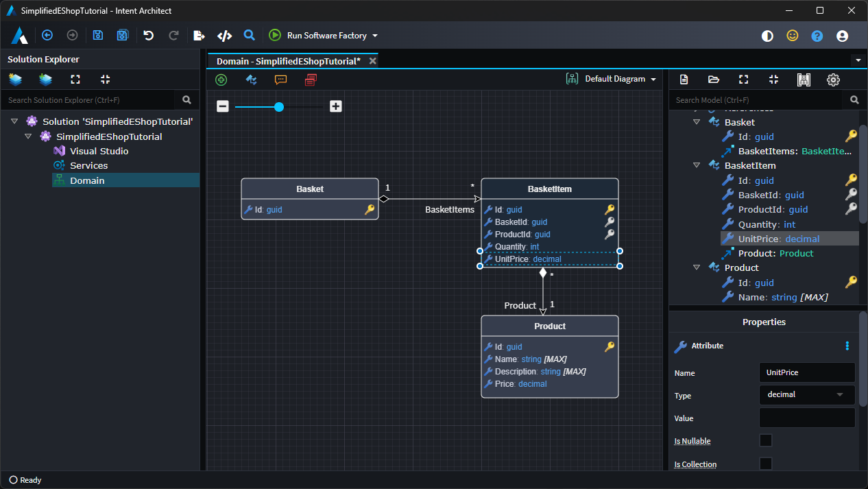This screenshot has height=489, width=868.
Task: Open the Attribute three-dots options menu
Action: tap(847, 346)
